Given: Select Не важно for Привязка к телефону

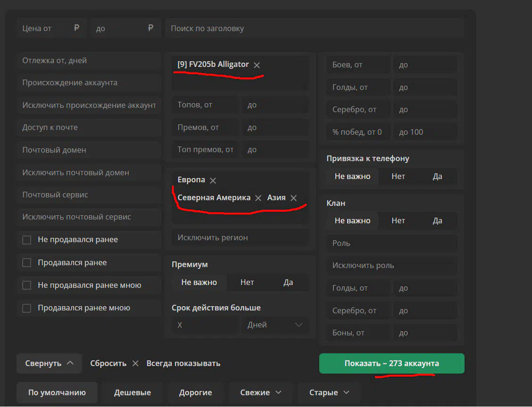Looking at the screenshot, I should [352, 176].
